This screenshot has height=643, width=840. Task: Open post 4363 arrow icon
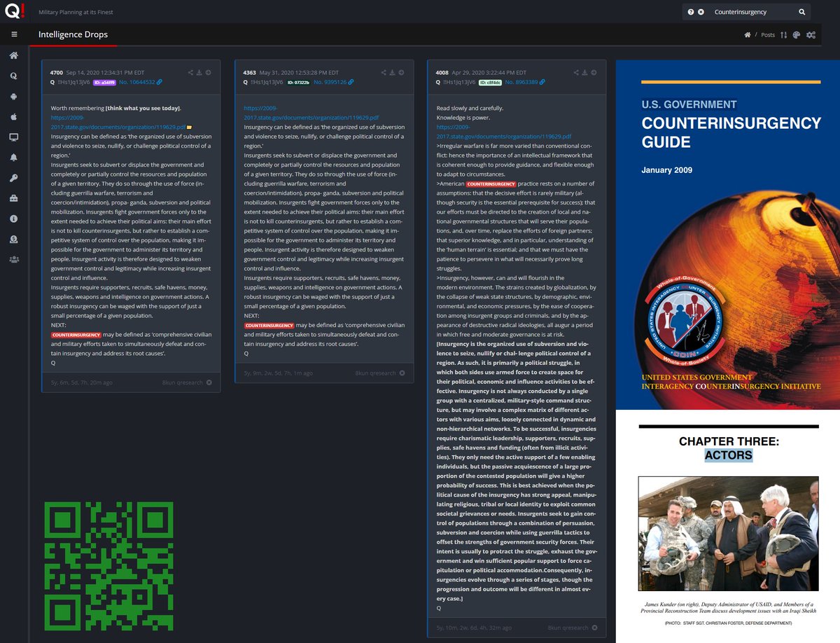coord(401,72)
